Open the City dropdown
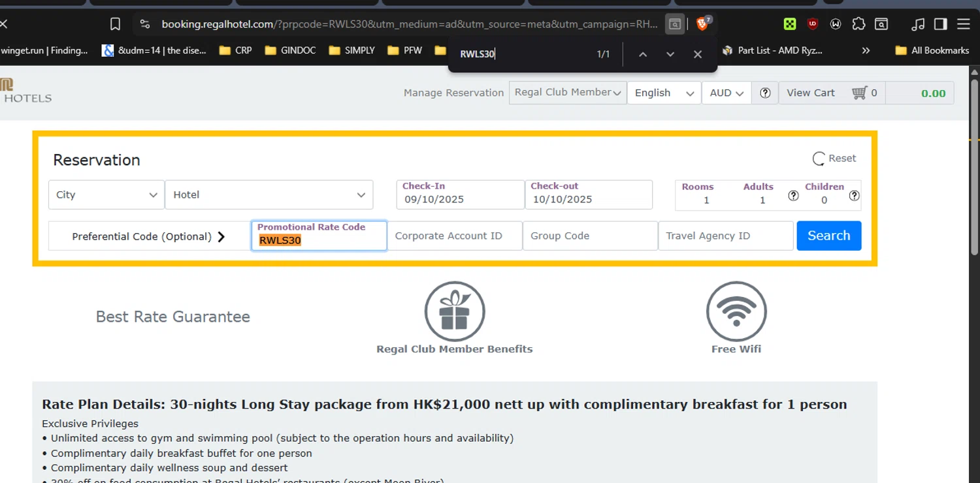Viewport: 980px width, 483px height. 106,195
